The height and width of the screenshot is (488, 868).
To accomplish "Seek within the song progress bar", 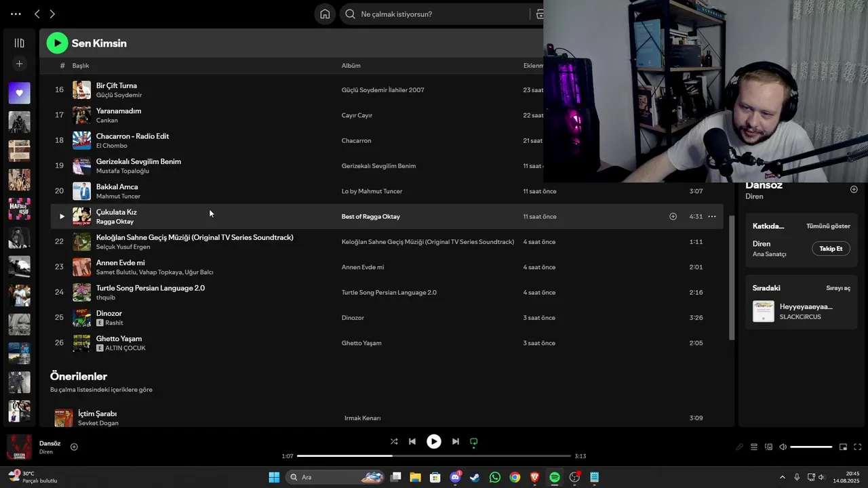I will tap(434, 456).
